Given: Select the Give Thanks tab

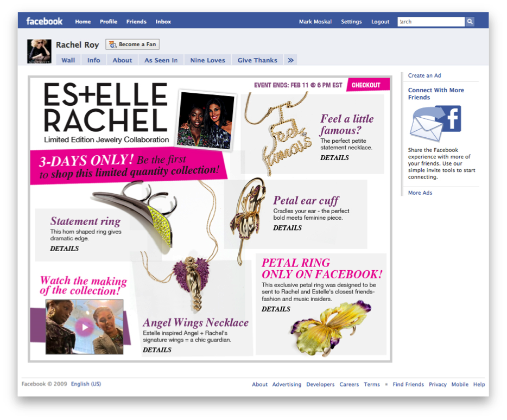Looking at the screenshot, I should click(257, 60).
